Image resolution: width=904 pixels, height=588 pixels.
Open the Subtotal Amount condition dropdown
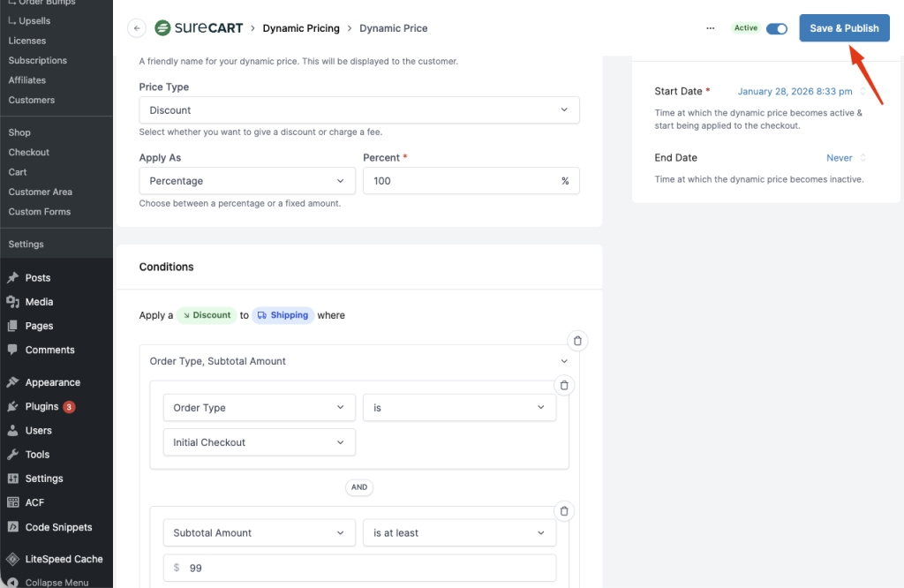click(x=260, y=532)
